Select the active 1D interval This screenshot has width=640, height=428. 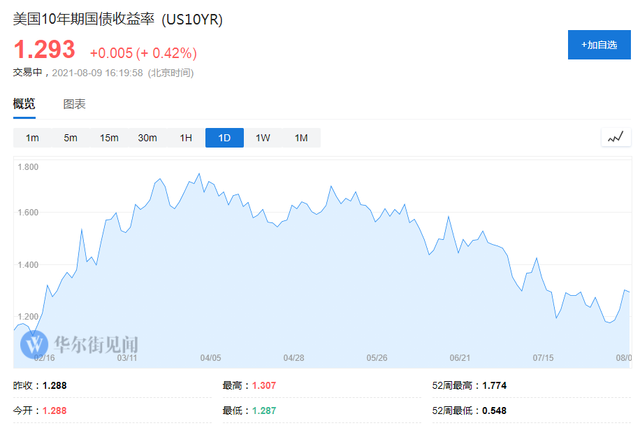pos(224,138)
